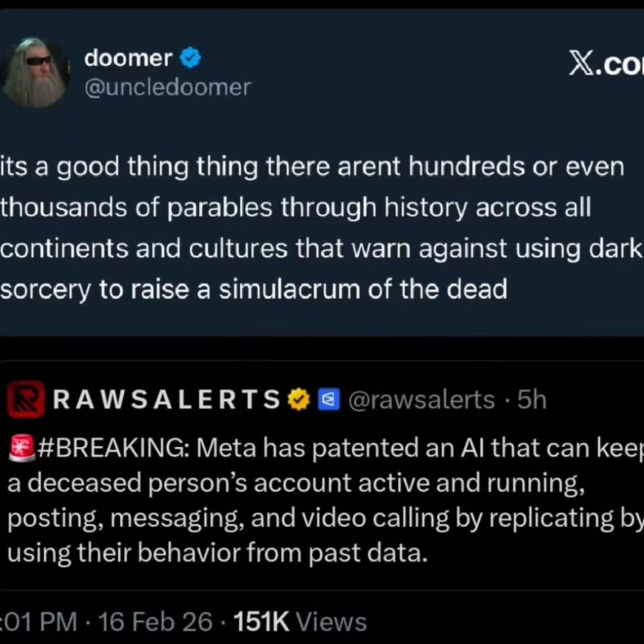Click the doomer display name

128,58
